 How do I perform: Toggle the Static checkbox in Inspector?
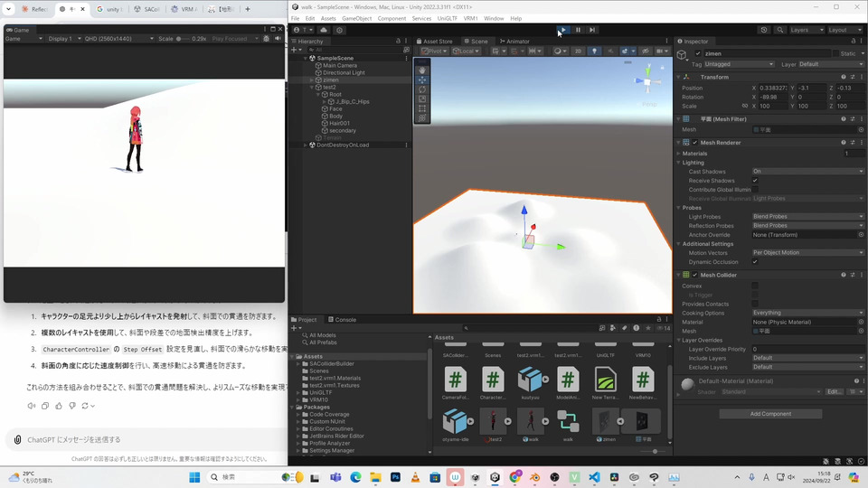(835, 53)
